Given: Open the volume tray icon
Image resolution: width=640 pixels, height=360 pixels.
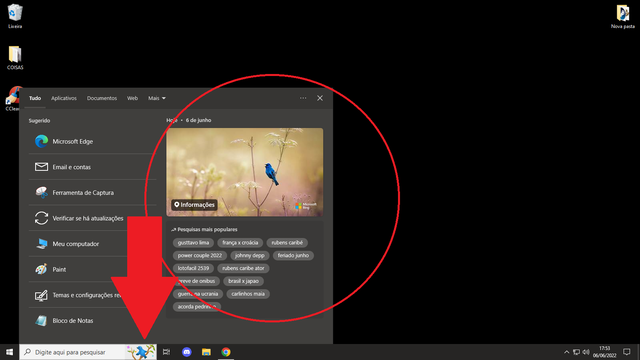Looking at the screenshot, I should click(586, 352).
